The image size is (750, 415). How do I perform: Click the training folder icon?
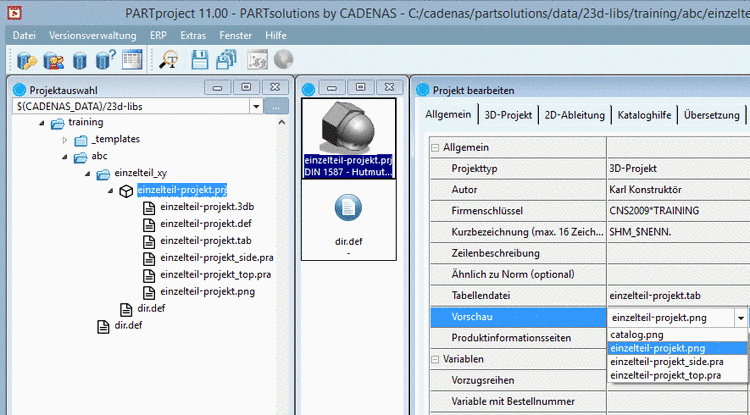pyautogui.click(x=57, y=123)
